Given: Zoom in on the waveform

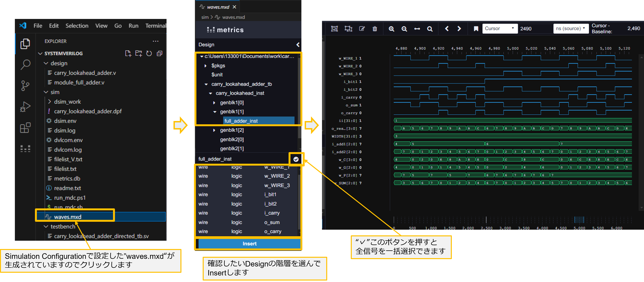Looking at the screenshot, I should pos(391,29).
